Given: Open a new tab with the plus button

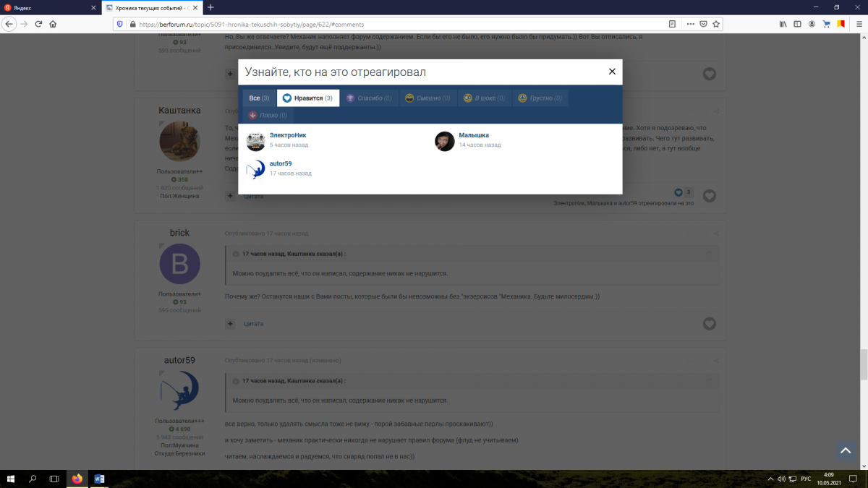Looking at the screenshot, I should pyautogui.click(x=210, y=7).
